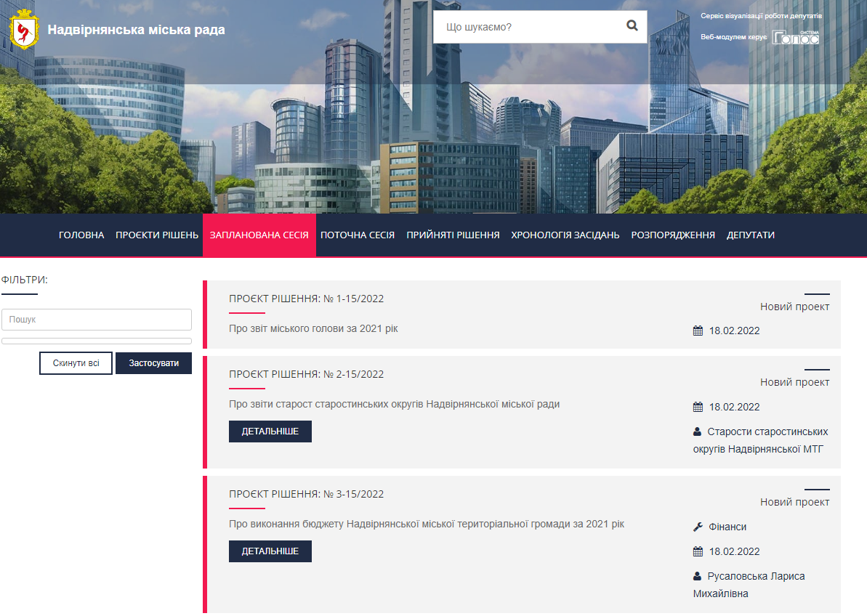Image resolution: width=867 pixels, height=616 pixels.
Task: Open ДЕТАЛЬНІШЕ for project № 2-15/2022
Action: click(270, 431)
